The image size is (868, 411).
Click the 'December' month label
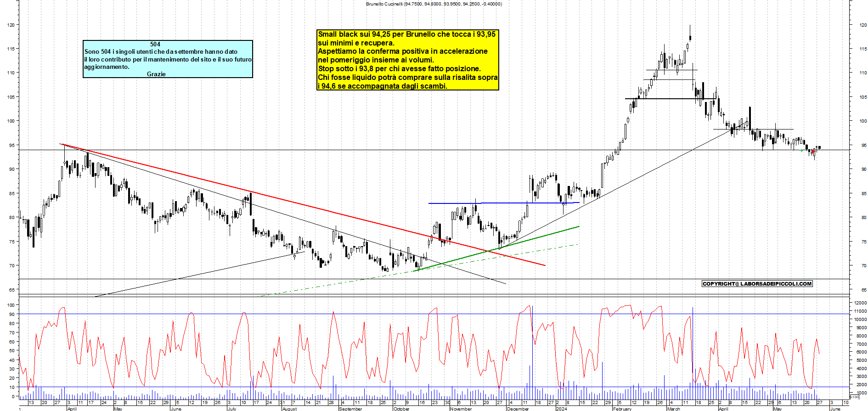pyautogui.click(x=518, y=409)
